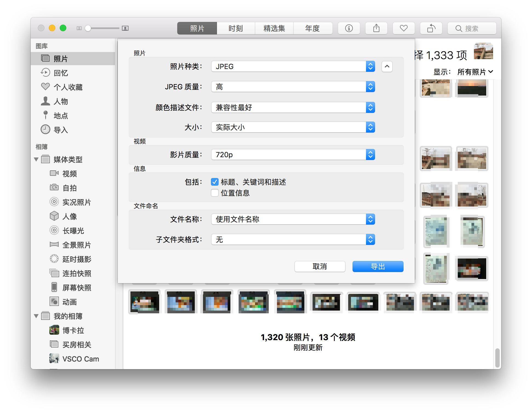Open 连拍快照 bursts album
532x413 pixels.
pos(73,273)
